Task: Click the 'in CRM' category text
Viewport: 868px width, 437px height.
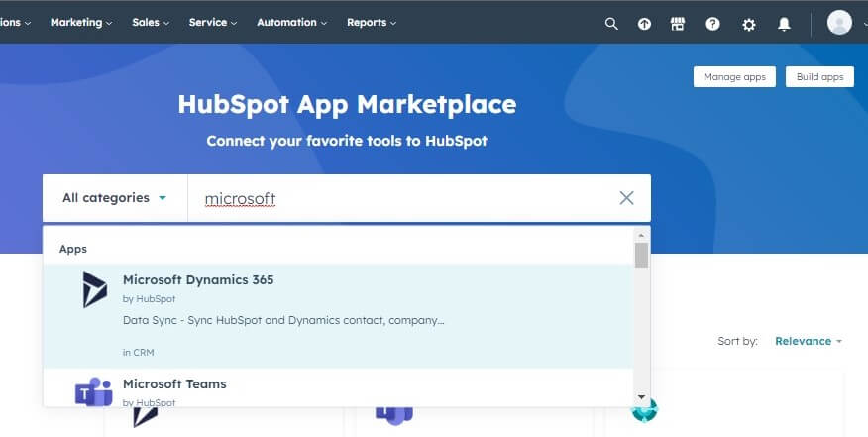Action: [x=139, y=352]
